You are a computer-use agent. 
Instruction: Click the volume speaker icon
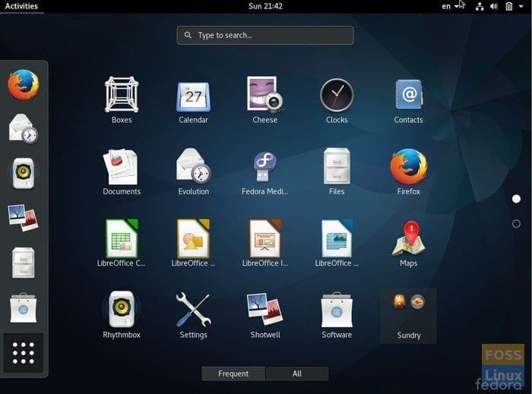pos(494,6)
